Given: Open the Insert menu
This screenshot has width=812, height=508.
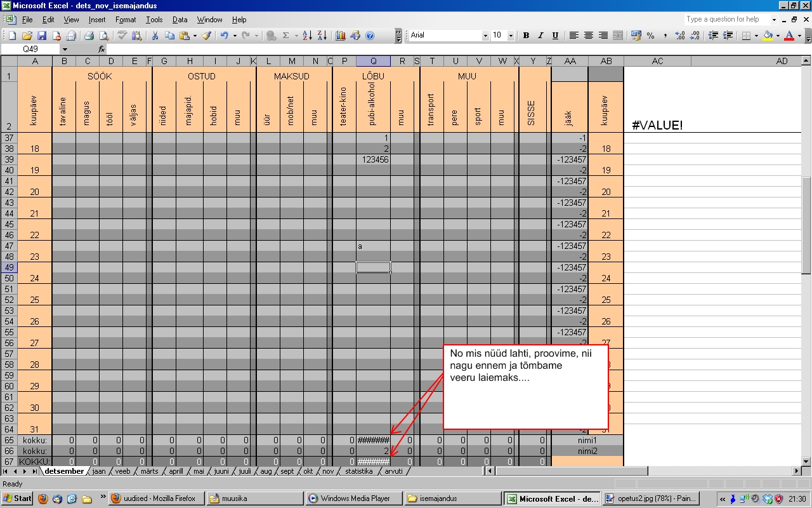Looking at the screenshot, I should pos(97,20).
